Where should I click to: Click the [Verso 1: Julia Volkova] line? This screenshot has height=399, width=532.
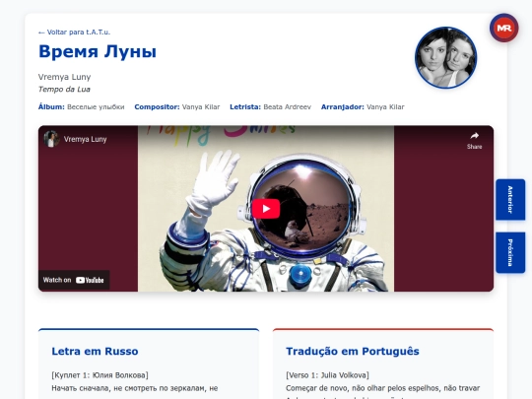tap(327, 375)
